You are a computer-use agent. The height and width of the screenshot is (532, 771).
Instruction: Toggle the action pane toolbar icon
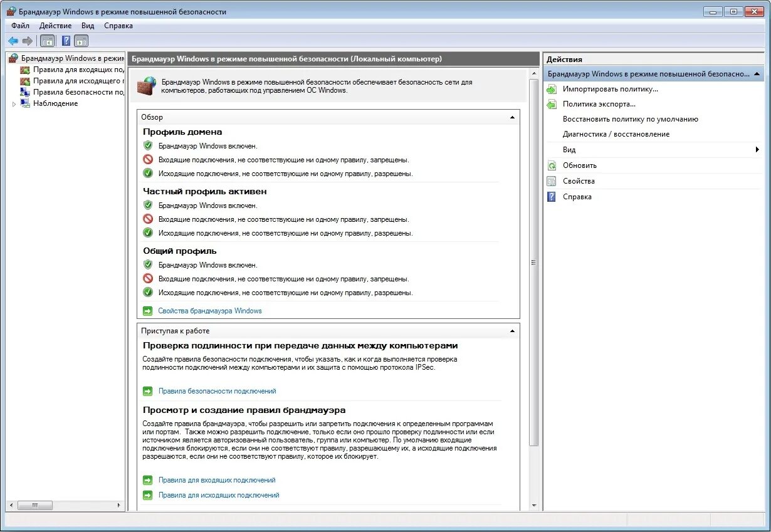81,41
